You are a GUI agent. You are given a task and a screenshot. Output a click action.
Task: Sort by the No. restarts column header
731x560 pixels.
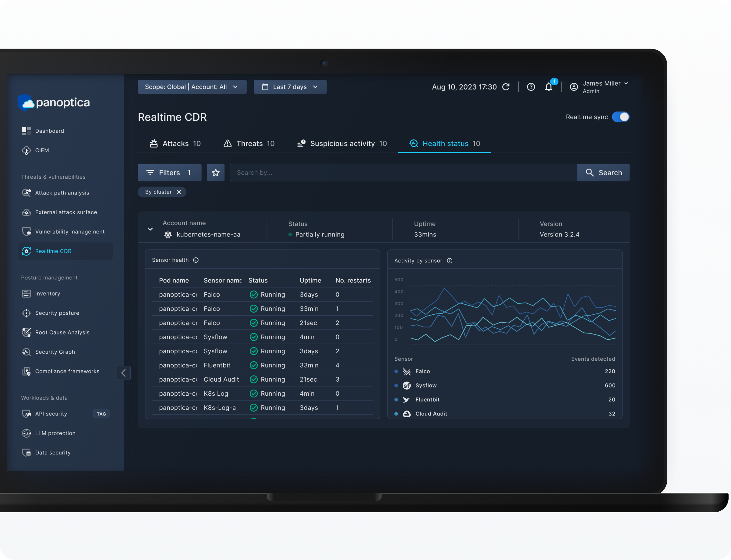[353, 281]
